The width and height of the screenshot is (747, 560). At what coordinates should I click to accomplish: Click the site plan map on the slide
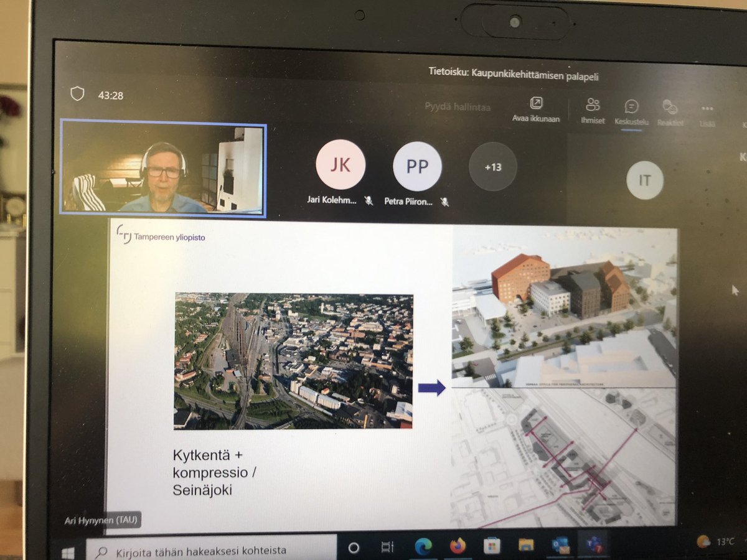click(564, 458)
